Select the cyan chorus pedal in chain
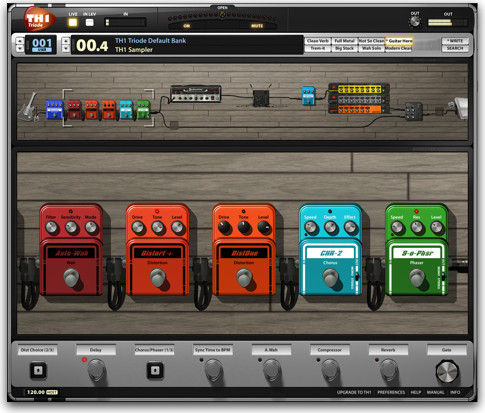 (126, 110)
